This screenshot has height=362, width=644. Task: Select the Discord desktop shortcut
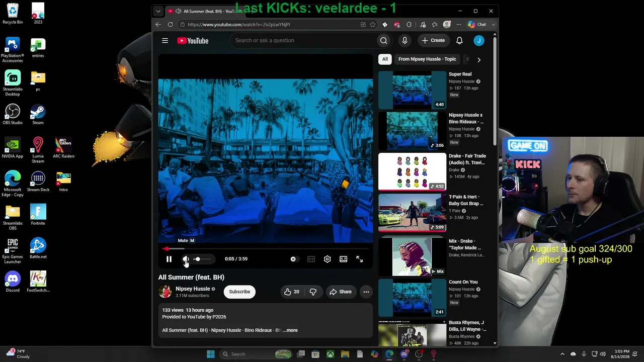[x=13, y=282]
